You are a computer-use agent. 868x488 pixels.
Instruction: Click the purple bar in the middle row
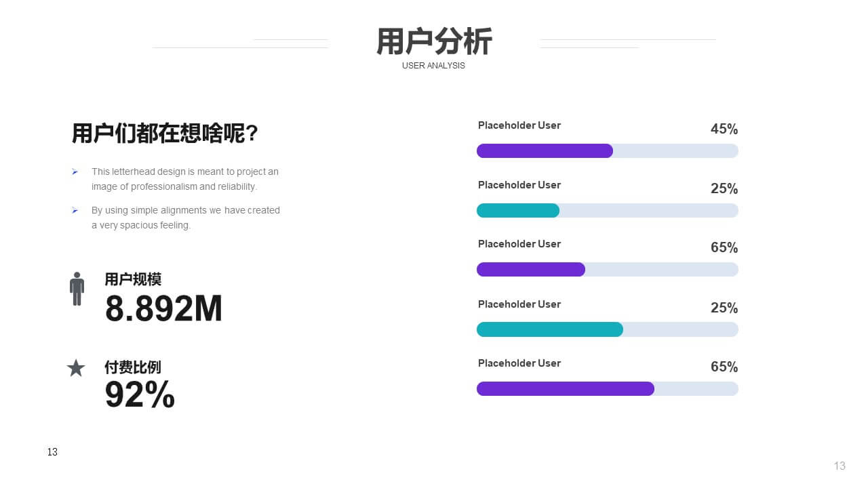click(531, 269)
